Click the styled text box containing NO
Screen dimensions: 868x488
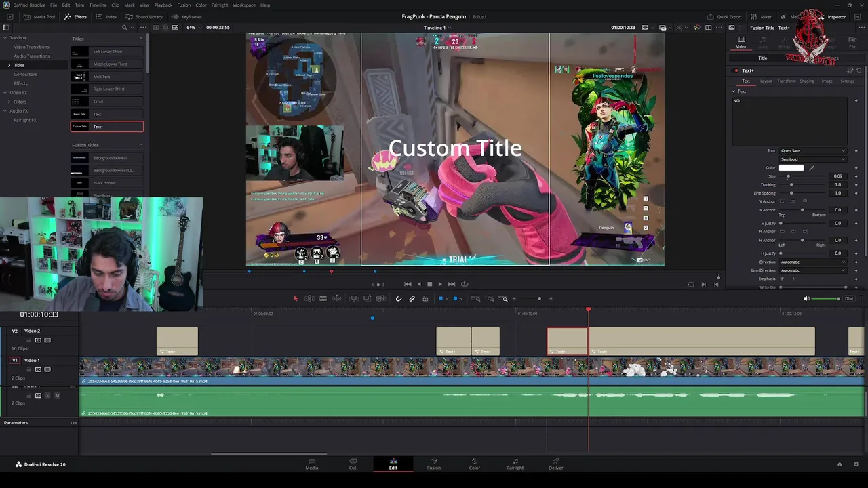click(790, 121)
